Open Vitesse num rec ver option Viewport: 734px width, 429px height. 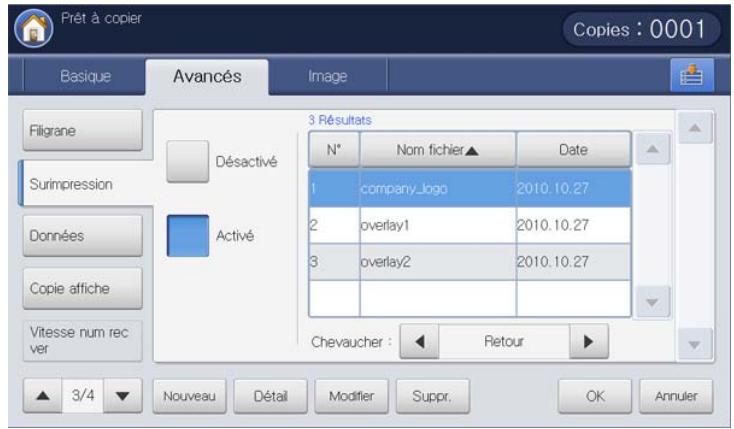pos(82,340)
